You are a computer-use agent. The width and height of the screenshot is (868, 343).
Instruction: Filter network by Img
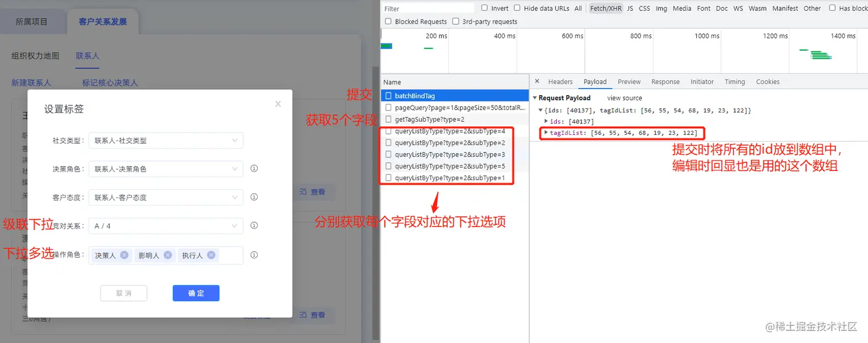(661, 8)
